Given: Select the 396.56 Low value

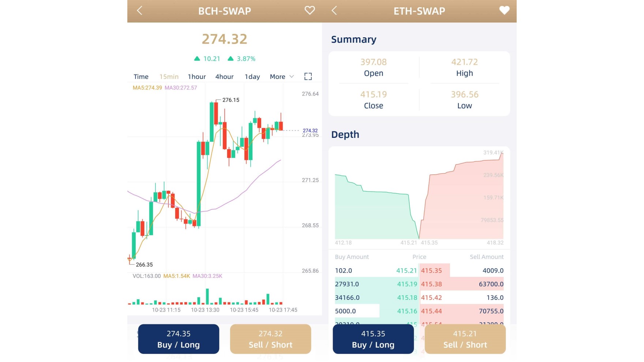Looking at the screenshot, I should click(465, 94).
